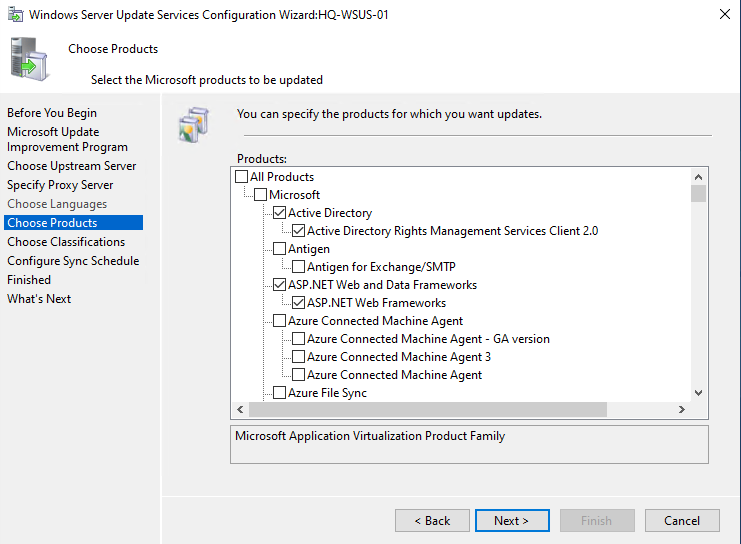Click the WSUS title bar app icon
This screenshot has width=741, height=544.
(13, 14)
